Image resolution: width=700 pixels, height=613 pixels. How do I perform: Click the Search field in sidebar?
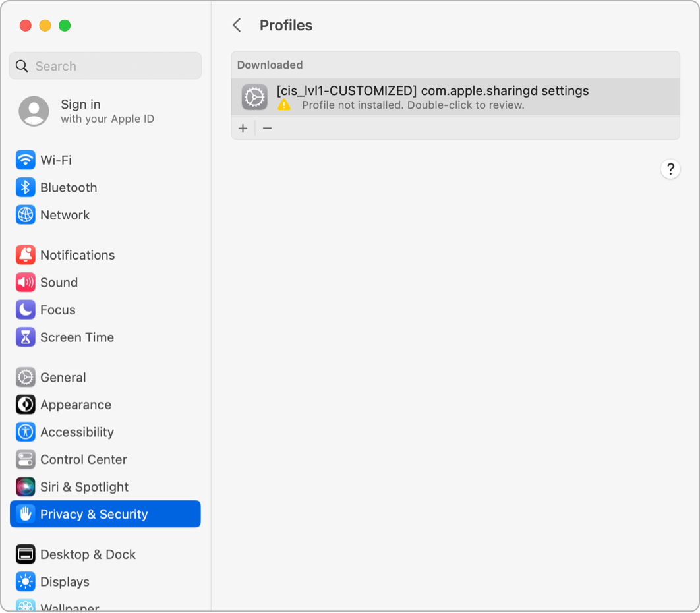[105, 66]
